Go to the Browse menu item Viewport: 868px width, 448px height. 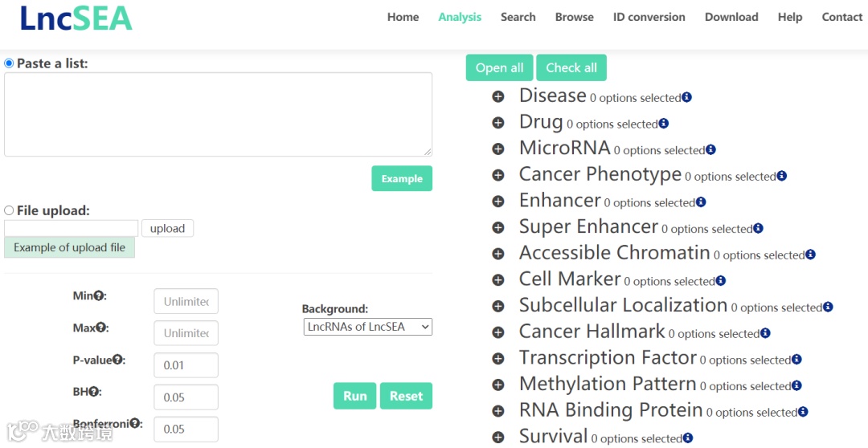(574, 17)
